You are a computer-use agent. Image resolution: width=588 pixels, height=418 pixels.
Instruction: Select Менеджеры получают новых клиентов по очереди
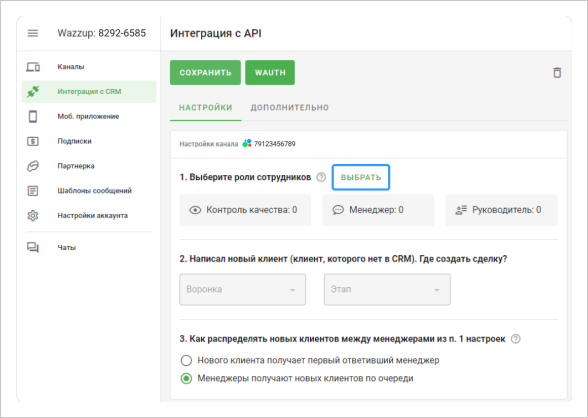pos(186,379)
